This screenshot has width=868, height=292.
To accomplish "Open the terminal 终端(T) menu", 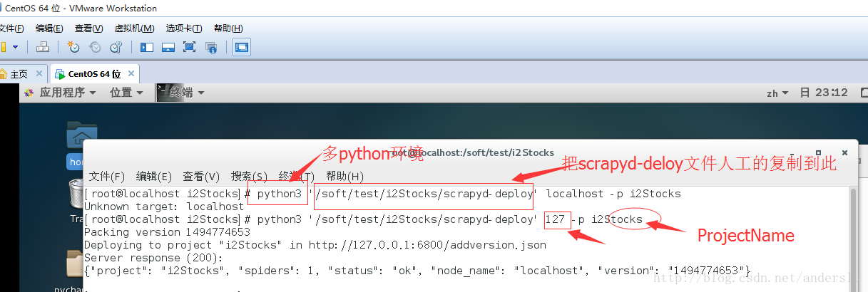I will pyautogui.click(x=296, y=176).
